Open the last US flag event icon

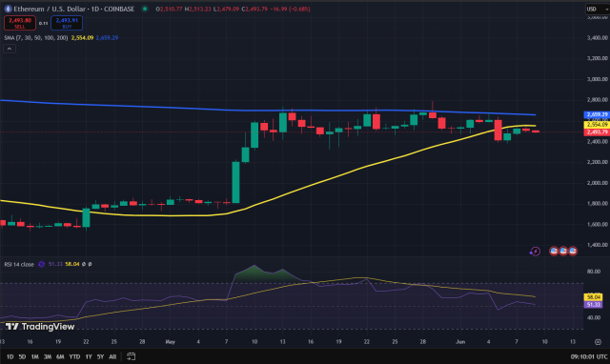pyautogui.click(x=572, y=252)
